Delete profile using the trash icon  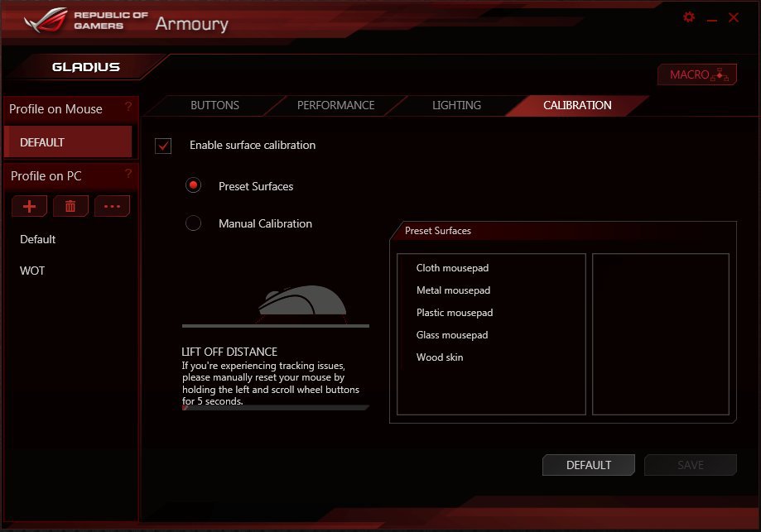(x=70, y=206)
